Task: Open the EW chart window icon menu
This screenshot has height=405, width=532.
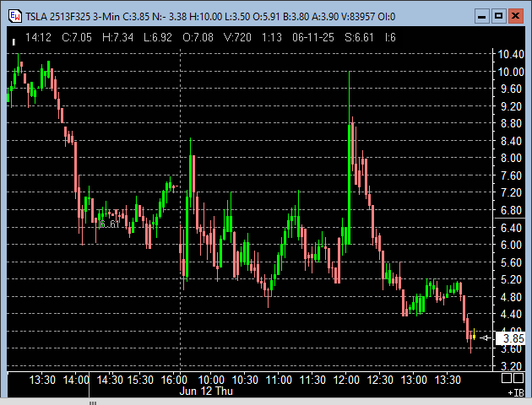Action: click(15, 16)
